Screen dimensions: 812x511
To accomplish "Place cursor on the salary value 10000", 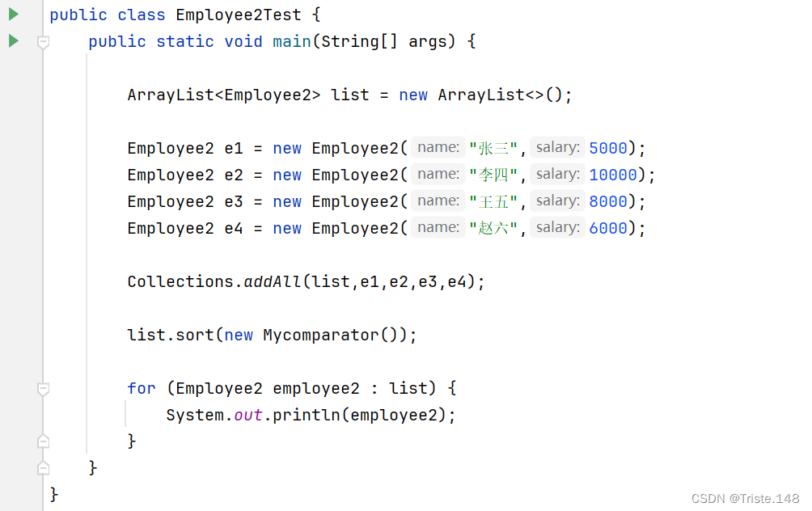I will (612, 174).
